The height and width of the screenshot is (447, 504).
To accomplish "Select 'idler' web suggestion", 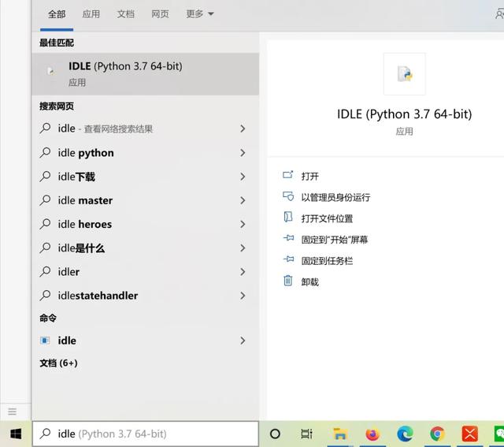I will pos(145,272).
